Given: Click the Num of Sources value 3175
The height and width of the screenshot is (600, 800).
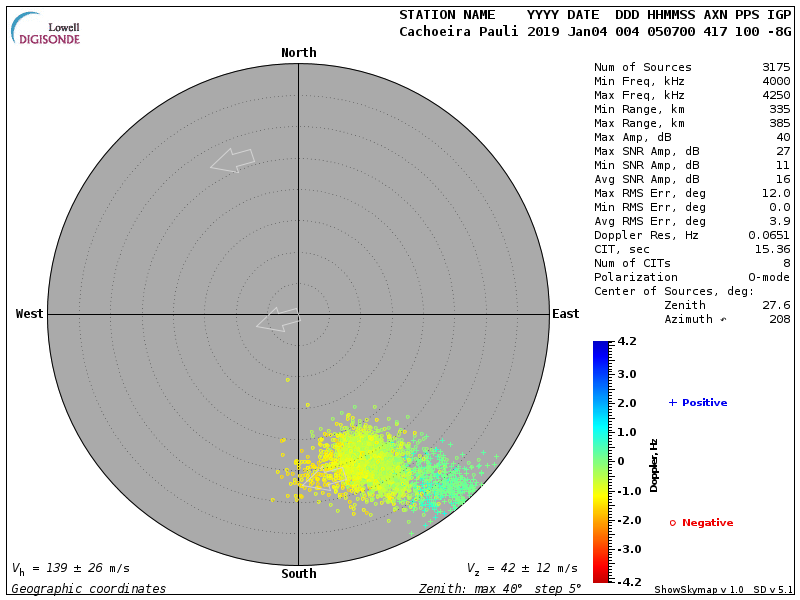Looking at the screenshot, I should [775, 67].
